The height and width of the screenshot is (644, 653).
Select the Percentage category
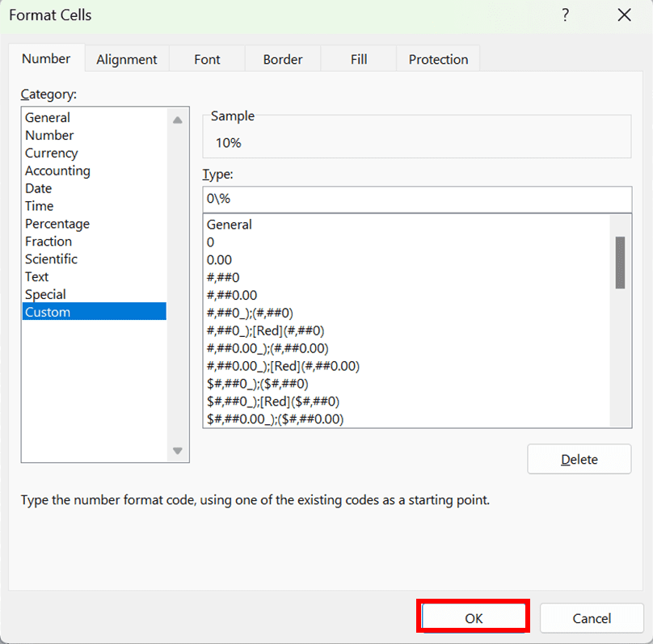pyautogui.click(x=94, y=224)
